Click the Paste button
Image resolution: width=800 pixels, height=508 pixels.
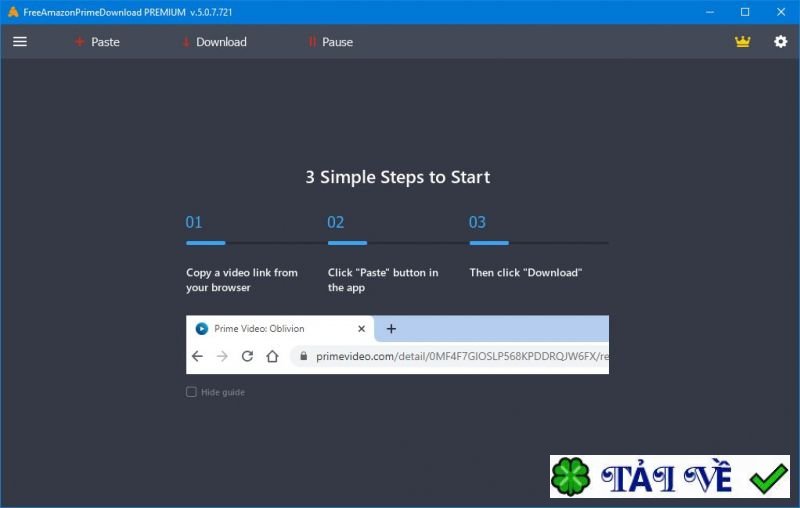click(x=97, y=42)
